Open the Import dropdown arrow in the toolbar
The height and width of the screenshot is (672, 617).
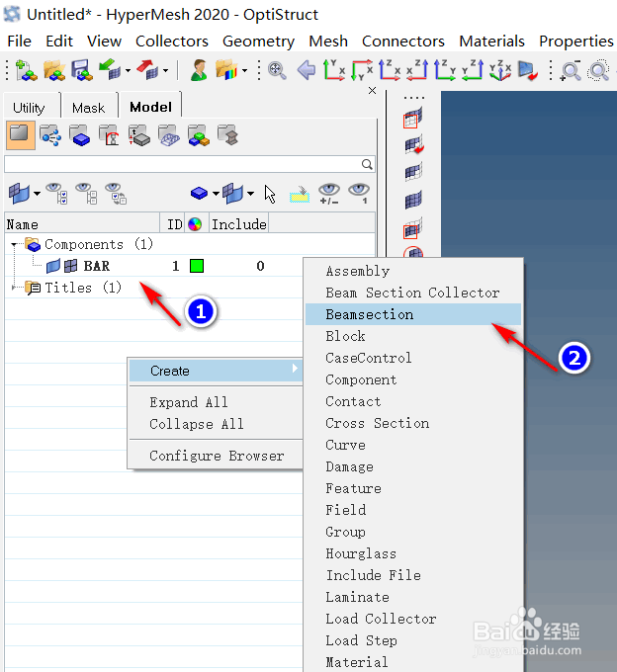pos(128,70)
